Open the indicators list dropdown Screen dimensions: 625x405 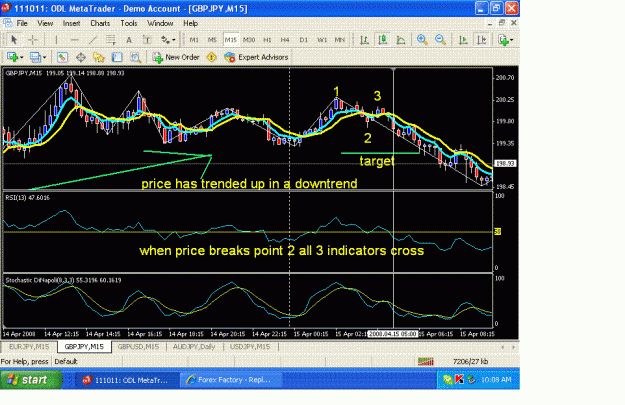(x=506, y=40)
